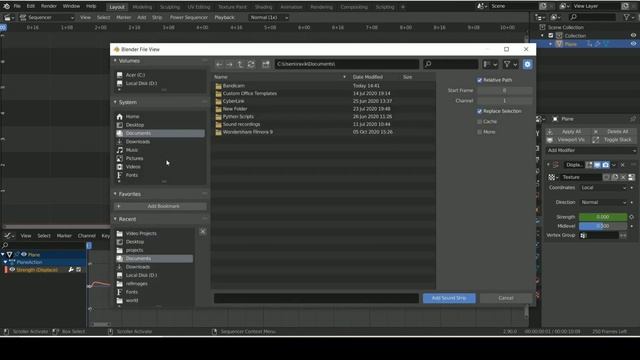Refresh the file list
640x360 pixels.
(251, 64)
